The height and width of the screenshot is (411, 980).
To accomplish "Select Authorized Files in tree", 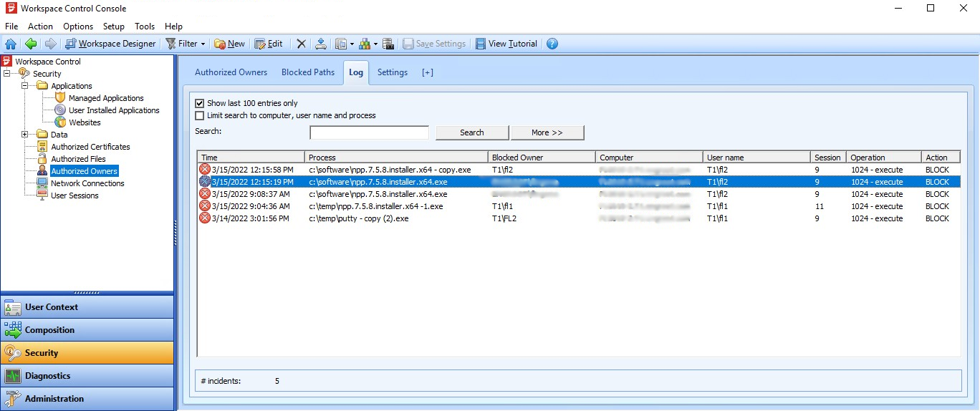I will point(78,159).
